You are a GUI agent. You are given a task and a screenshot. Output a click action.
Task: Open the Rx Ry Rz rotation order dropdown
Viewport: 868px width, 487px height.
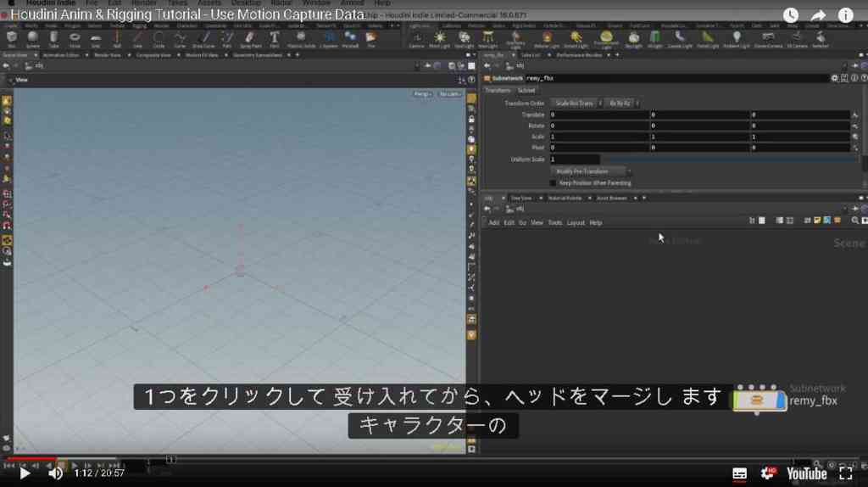coord(622,104)
